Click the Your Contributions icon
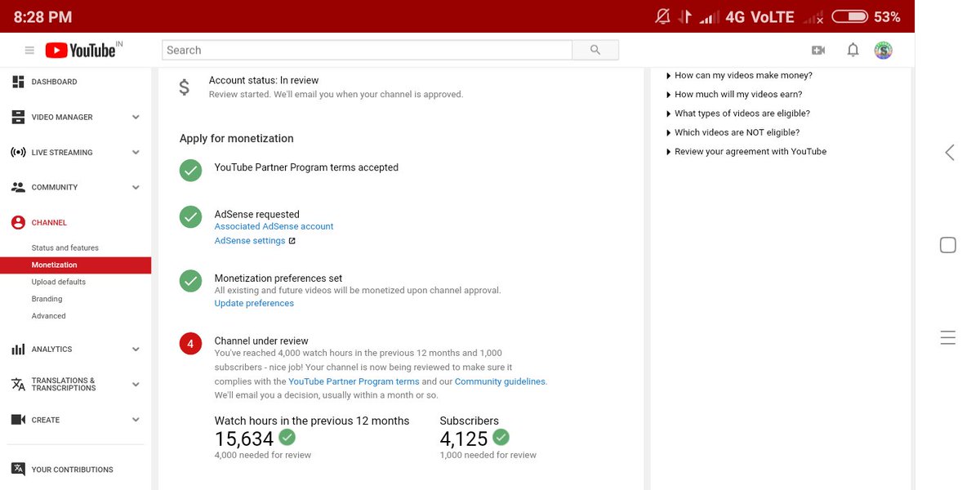The width and height of the screenshot is (980, 490). 18,469
